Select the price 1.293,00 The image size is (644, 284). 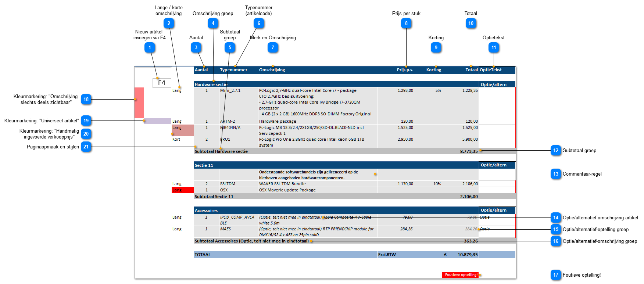(x=405, y=90)
